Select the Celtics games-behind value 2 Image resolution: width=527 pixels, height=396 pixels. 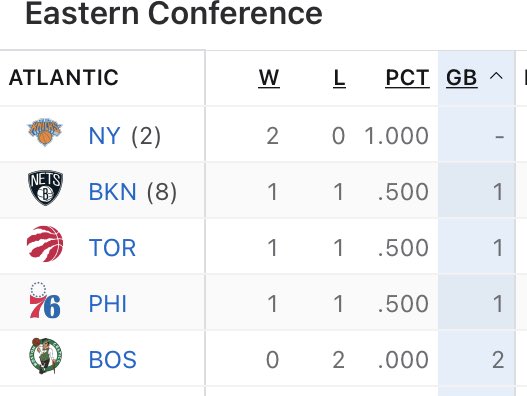pyautogui.click(x=498, y=360)
